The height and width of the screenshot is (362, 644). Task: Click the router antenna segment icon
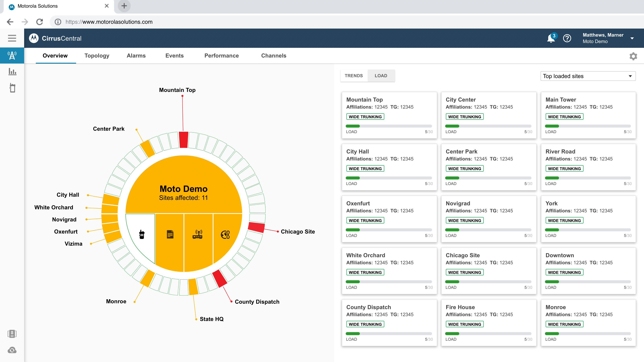(x=197, y=234)
